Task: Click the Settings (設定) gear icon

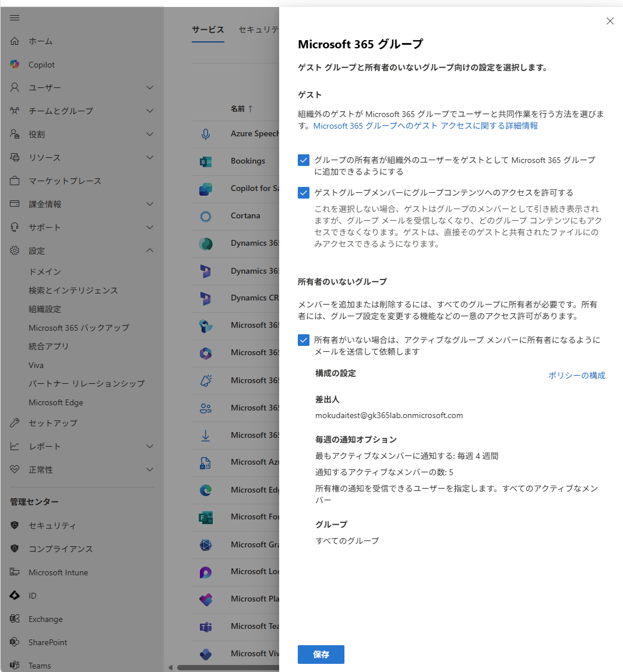Action: (15, 251)
